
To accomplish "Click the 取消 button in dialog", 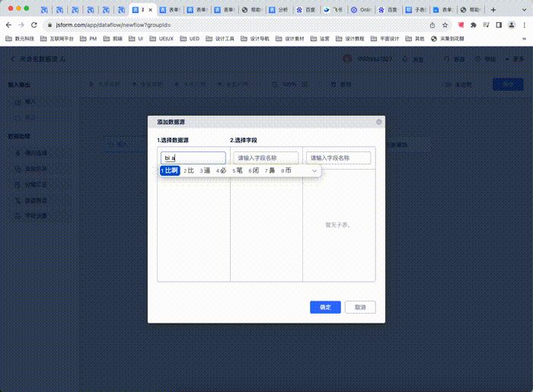I will pyautogui.click(x=359, y=307).
